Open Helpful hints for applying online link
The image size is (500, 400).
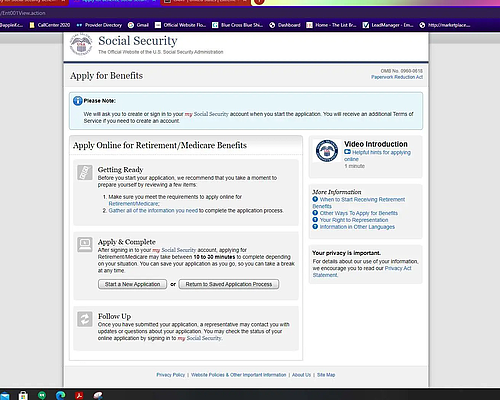click(x=378, y=156)
